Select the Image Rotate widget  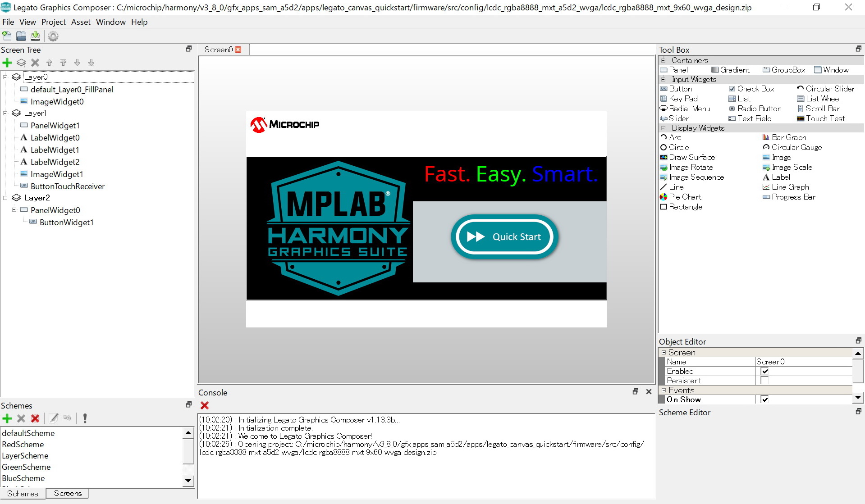pos(687,167)
